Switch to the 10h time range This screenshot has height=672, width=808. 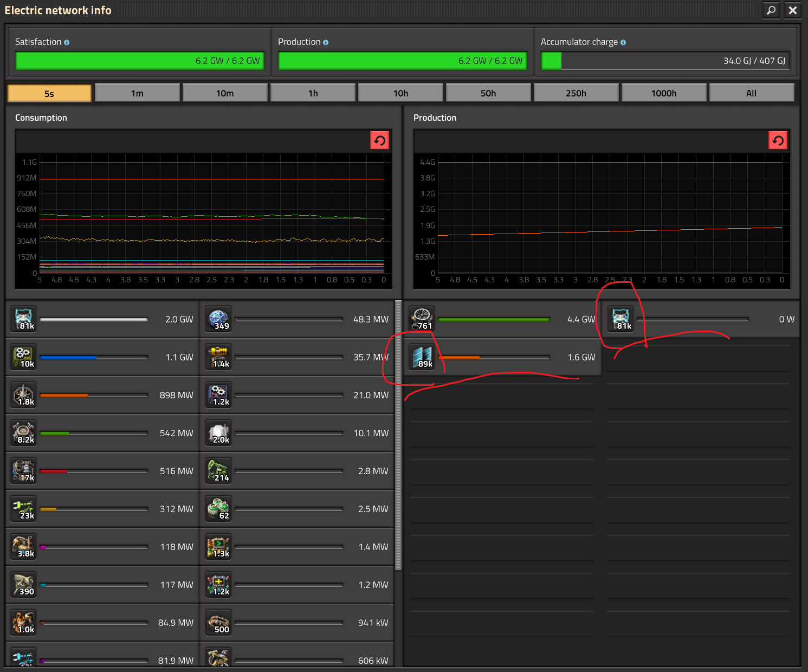tap(400, 93)
